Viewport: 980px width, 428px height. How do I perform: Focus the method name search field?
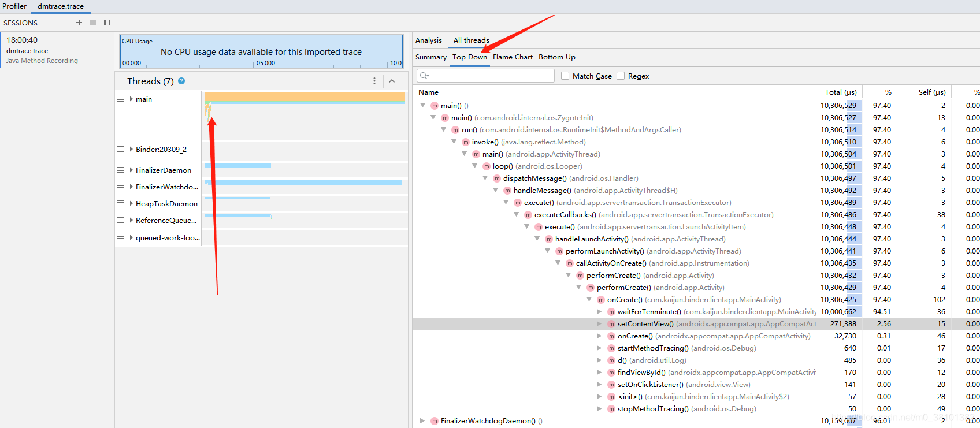pos(485,76)
